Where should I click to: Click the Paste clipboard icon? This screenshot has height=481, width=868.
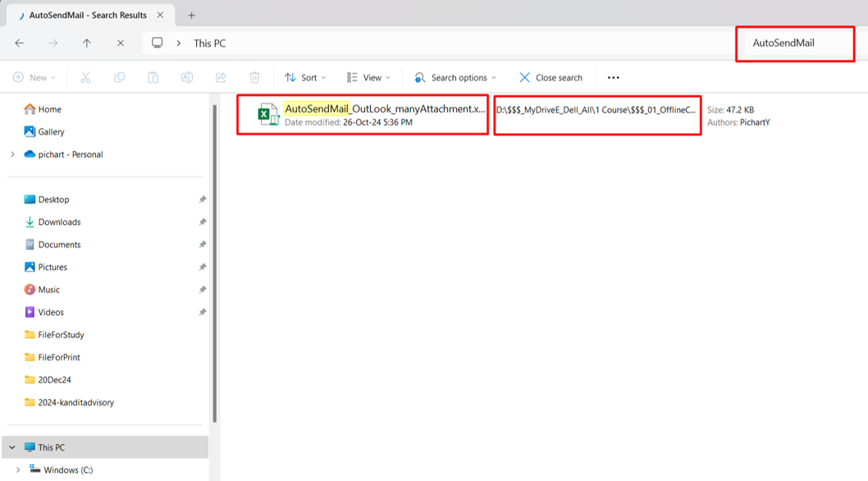coord(153,78)
